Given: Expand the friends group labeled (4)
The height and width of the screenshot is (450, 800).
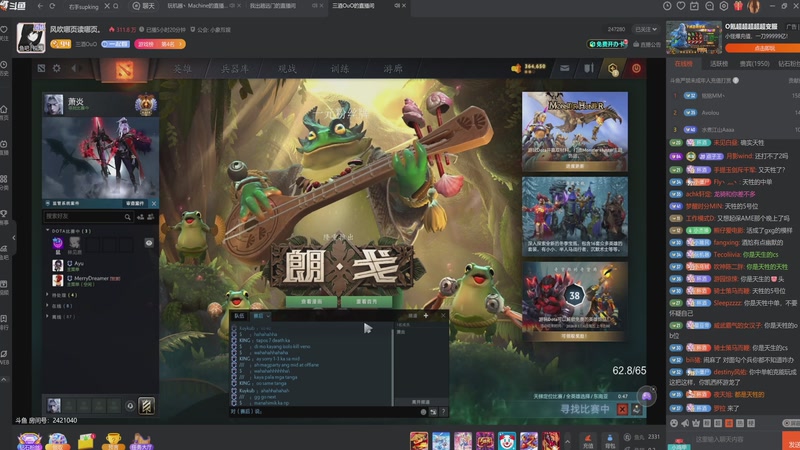Looking at the screenshot, I should [x=47, y=294].
